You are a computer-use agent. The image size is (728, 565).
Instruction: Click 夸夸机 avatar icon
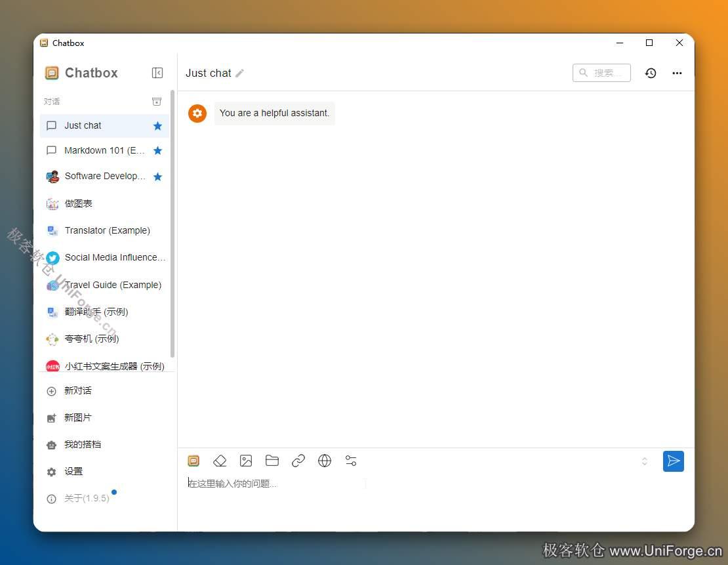(x=52, y=339)
